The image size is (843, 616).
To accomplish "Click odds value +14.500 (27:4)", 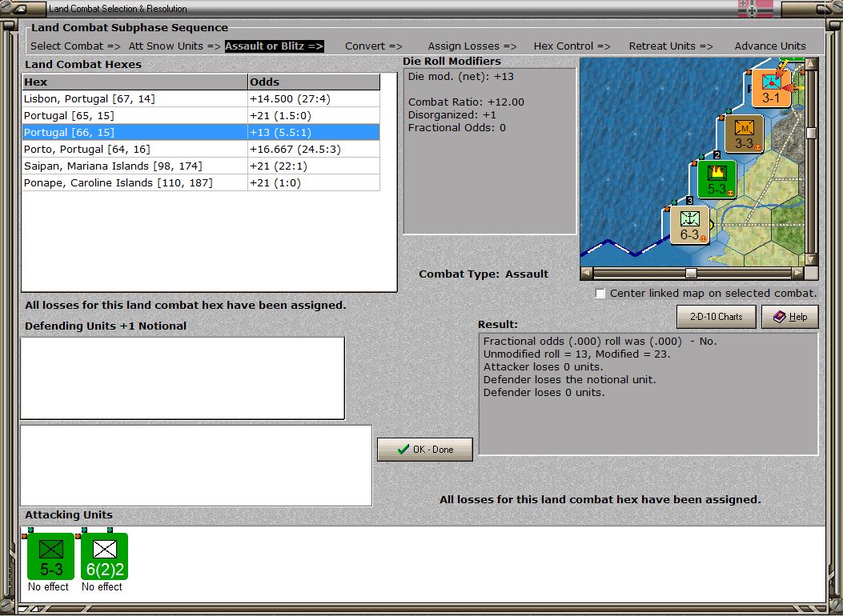I will pyautogui.click(x=291, y=99).
